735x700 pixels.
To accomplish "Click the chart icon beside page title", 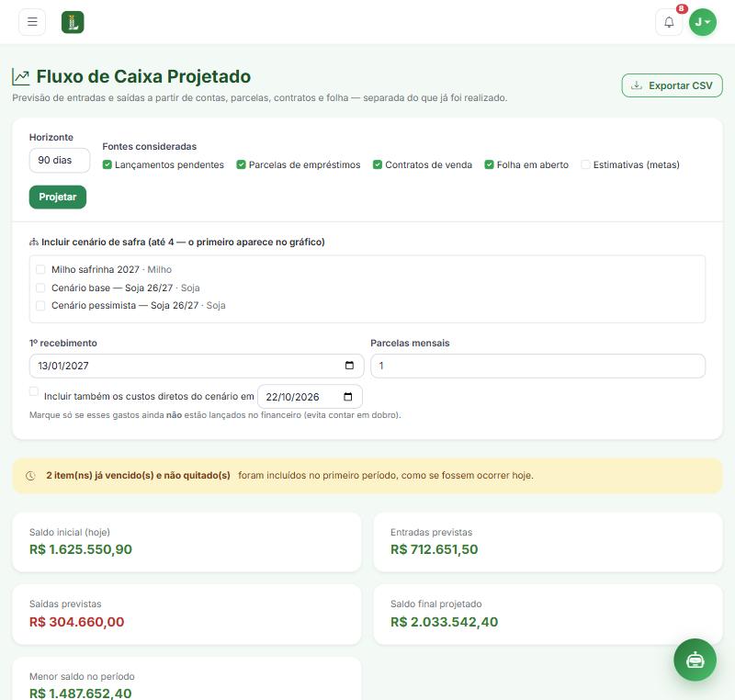I will [x=20, y=77].
